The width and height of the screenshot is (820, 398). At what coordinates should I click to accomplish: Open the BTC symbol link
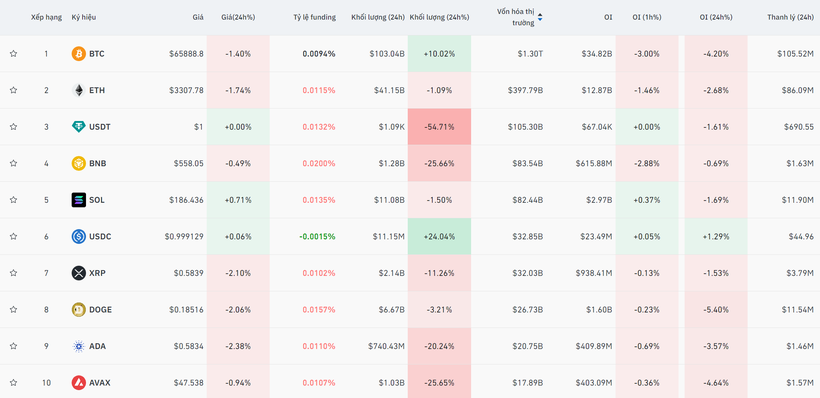pyautogui.click(x=97, y=53)
